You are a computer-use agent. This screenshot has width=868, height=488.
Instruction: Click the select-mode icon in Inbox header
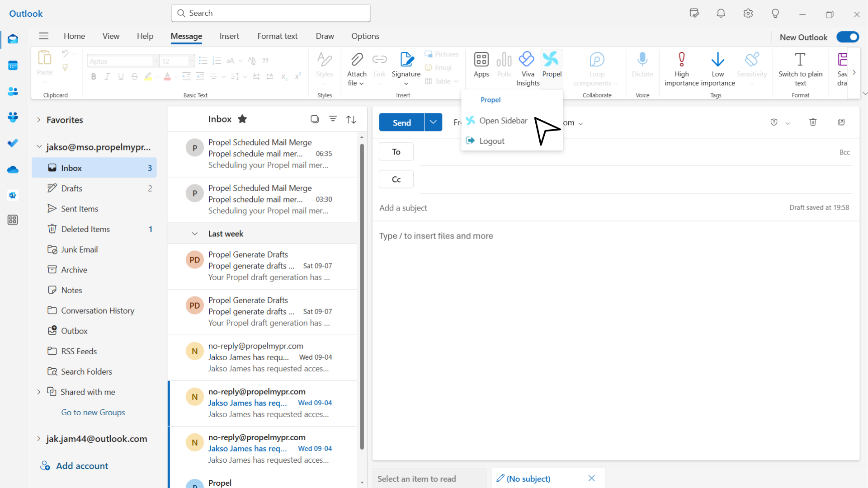[315, 119]
